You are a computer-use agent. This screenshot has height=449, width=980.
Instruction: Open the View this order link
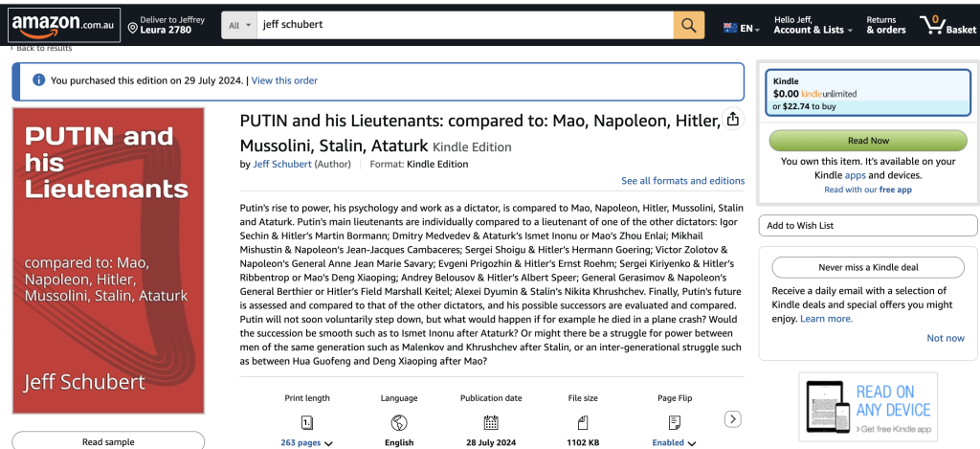[x=284, y=80]
